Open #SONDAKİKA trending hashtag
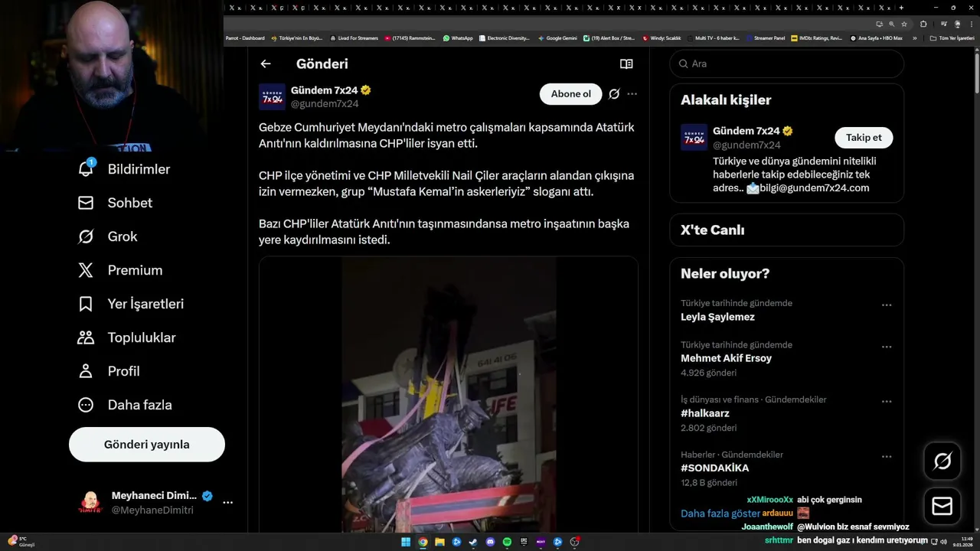980x551 pixels. tap(715, 468)
